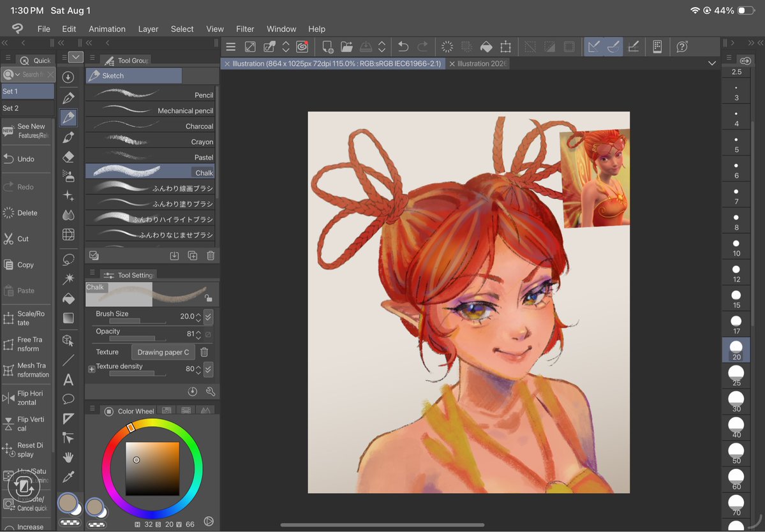The height and width of the screenshot is (532, 765).
Task: Click Free Transform in Quick Access
Action: [26, 344]
